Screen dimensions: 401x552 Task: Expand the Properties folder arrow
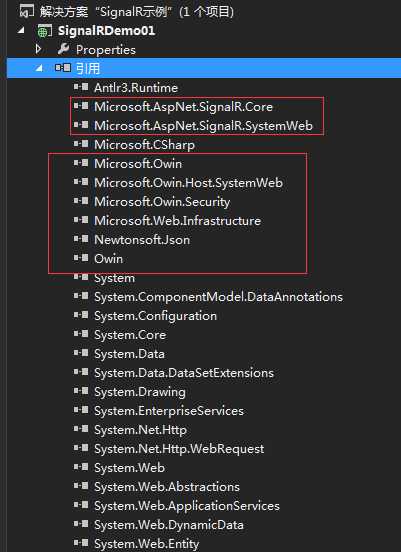[x=39, y=49]
